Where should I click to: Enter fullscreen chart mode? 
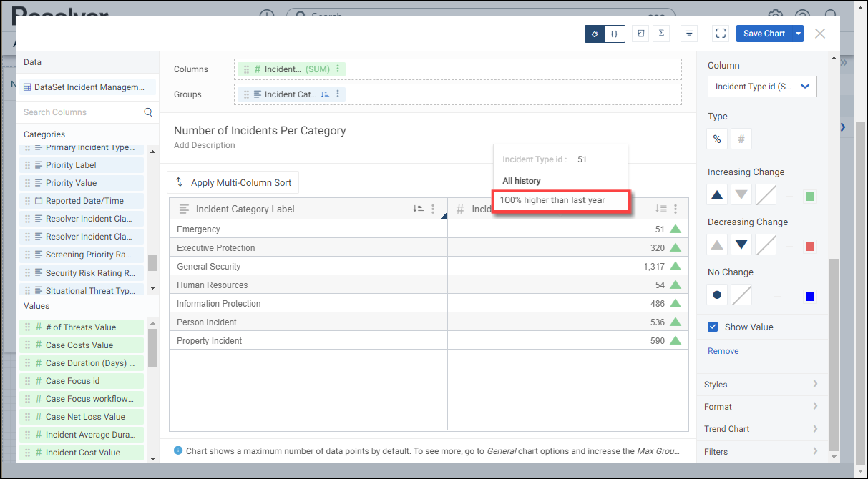coord(721,34)
